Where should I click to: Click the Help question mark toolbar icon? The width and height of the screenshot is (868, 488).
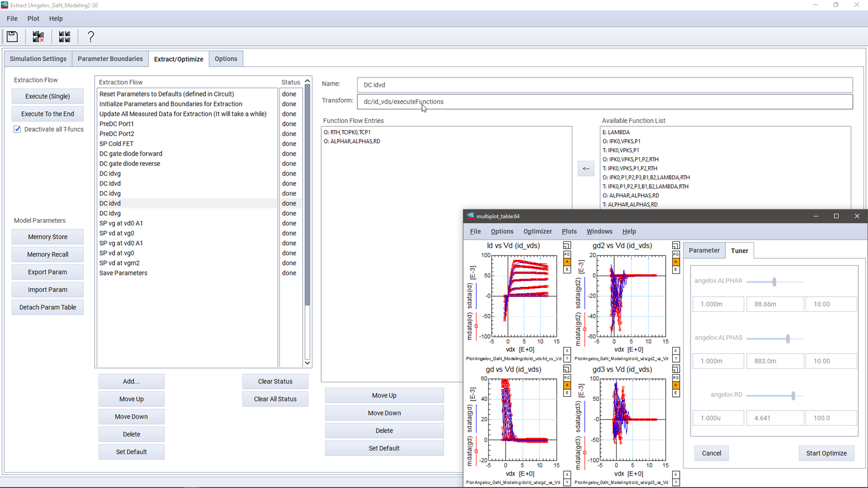point(91,36)
